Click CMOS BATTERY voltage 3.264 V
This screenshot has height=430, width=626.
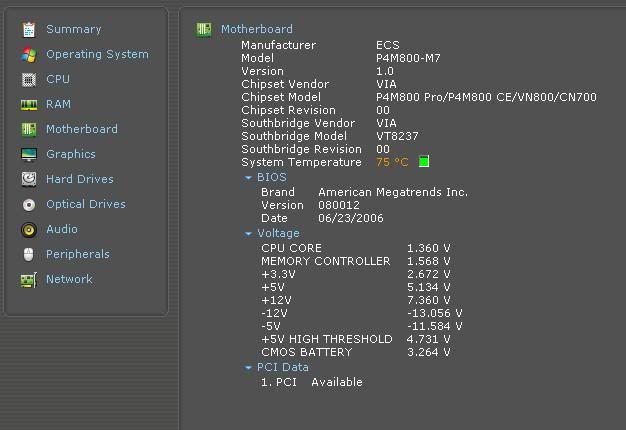(428, 353)
